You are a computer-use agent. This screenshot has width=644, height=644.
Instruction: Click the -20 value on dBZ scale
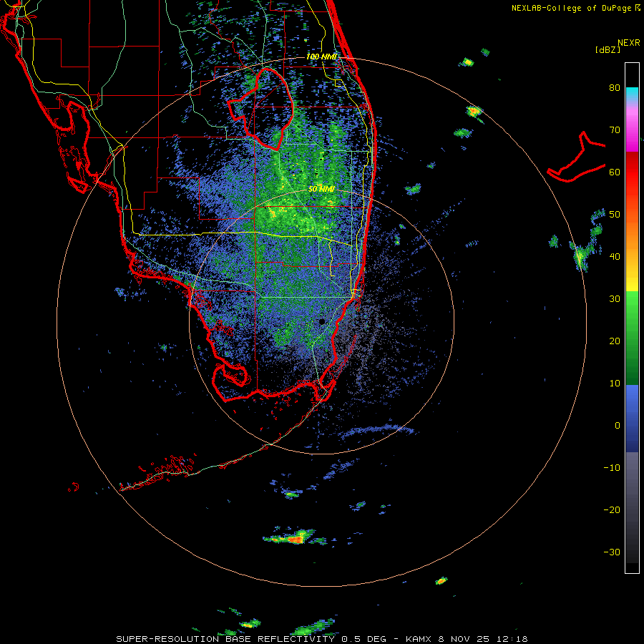[612, 509]
